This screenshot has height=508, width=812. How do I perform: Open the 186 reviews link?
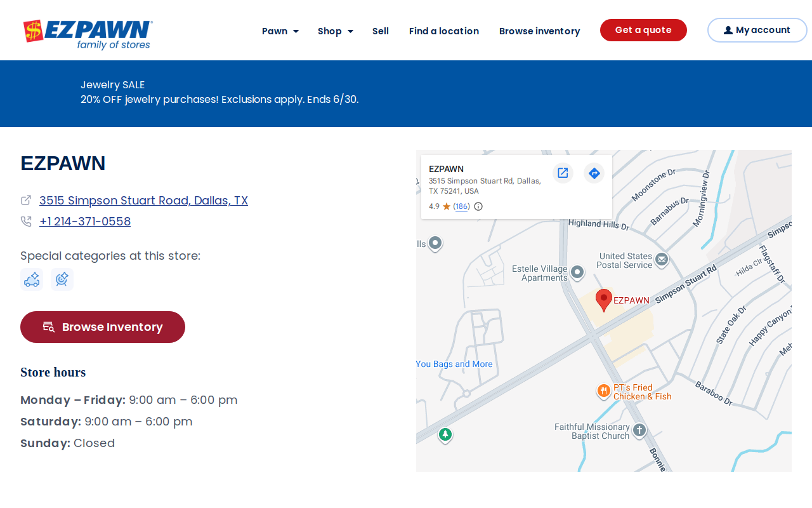point(462,206)
